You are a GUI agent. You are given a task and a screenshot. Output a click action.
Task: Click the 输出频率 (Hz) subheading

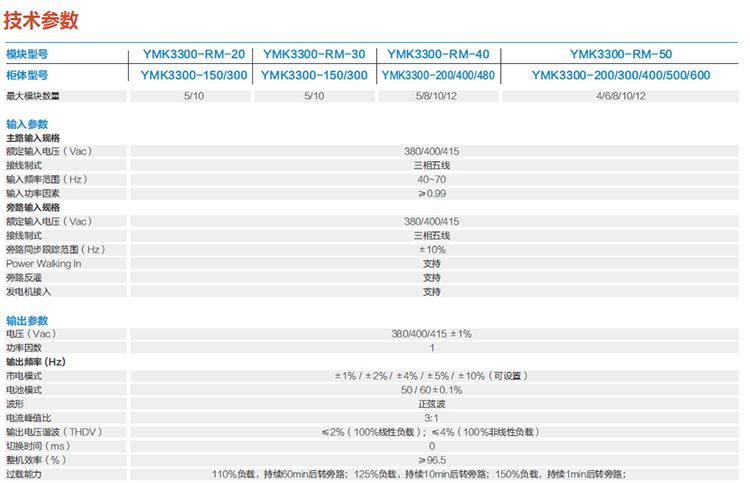[x=35, y=362]
